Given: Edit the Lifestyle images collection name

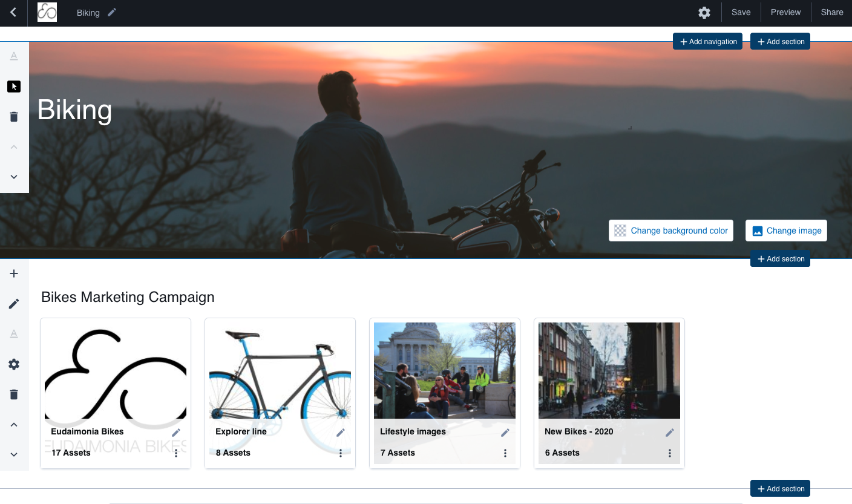Looking at the screenshot, I should (x=505, y=432).
